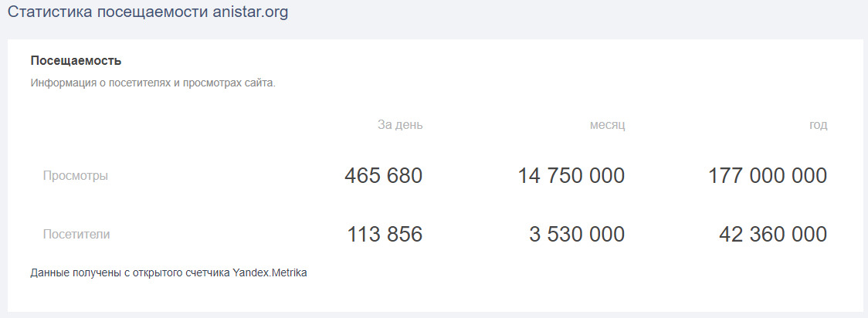Click the daily visitors value 113 856
Viewport: 868px width, 318px height.
click(385, 235)
